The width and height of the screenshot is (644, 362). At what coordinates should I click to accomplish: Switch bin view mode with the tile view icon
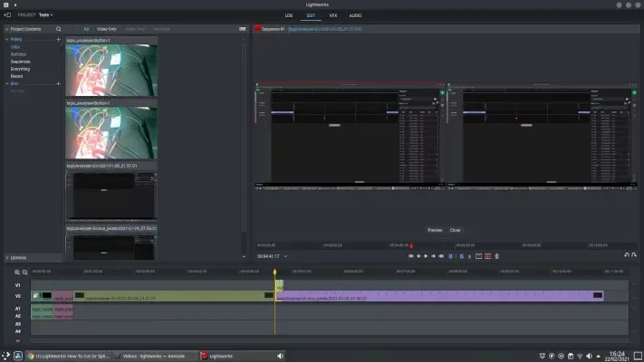coord(243,29)
